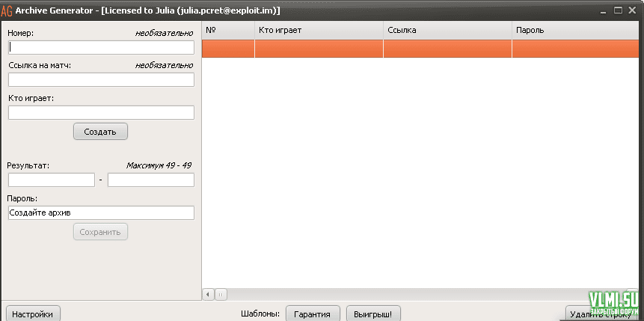
Task: Minimize the Archive Generator window
Action: tap(602, 10)
